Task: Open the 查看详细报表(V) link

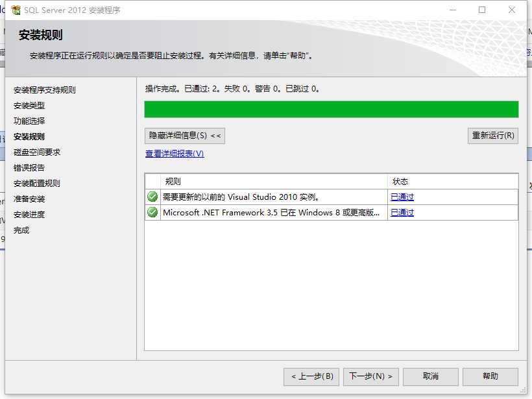Action: (x=175, y=154)
